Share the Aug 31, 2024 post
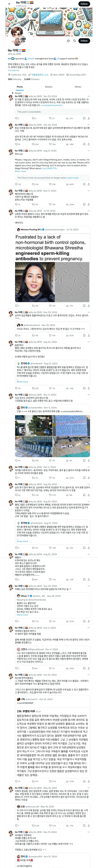 (89, 184)
